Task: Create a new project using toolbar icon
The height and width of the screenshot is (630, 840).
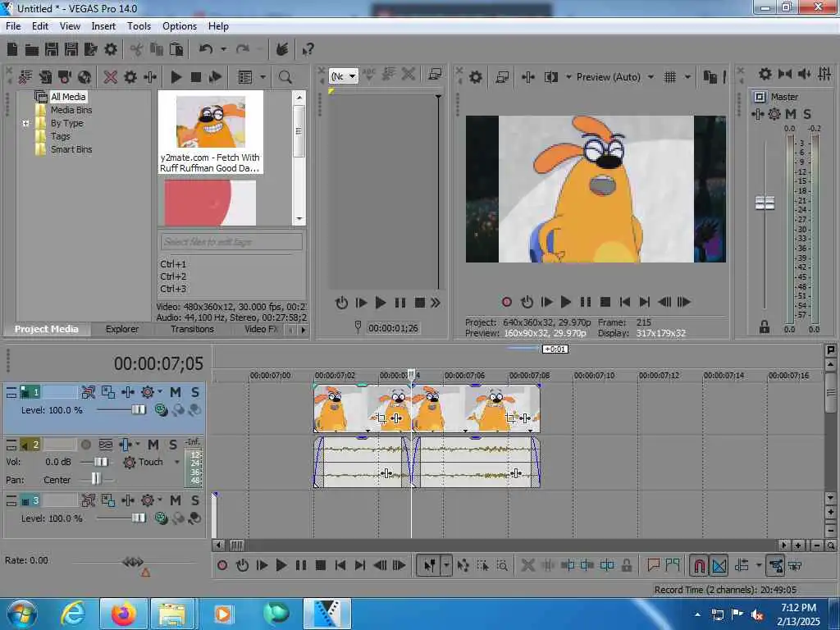Action: (x=12, y=49)
